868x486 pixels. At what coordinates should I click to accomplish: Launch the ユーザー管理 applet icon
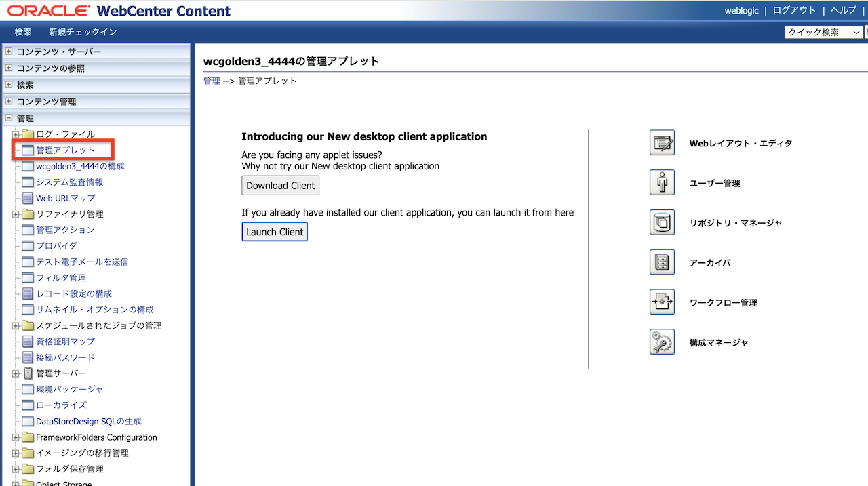(x=662, y=183)
